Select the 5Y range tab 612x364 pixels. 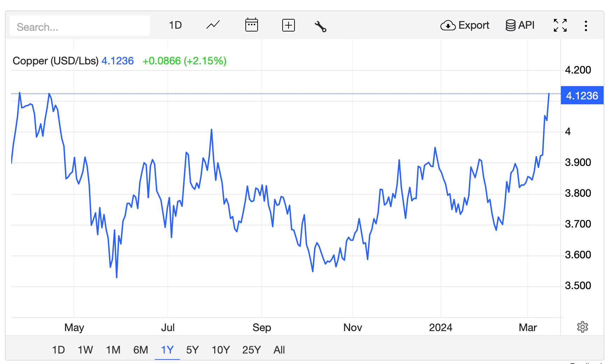(193, 350)
